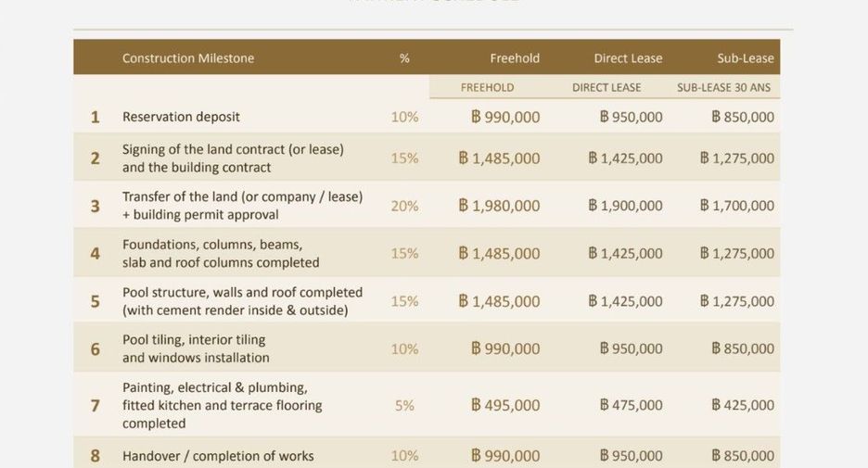
Task: Click the ฿ 1,980,000 freehold amount
Action: coord(499,206)
